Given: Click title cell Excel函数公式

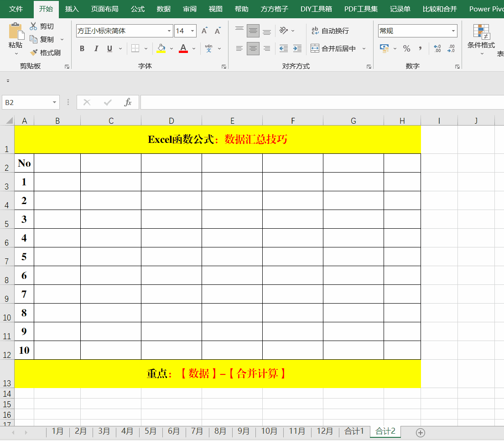Looking at the screenshot, I should pyautogui.click(x=218, y=139).
